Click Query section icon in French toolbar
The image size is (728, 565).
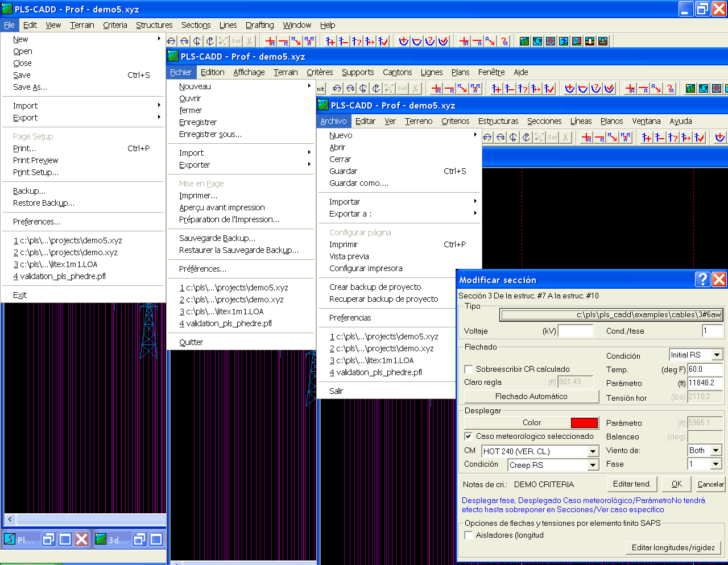pos(596,89)
